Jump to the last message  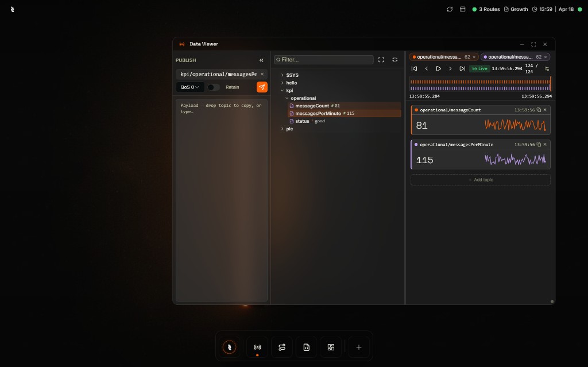462,69
